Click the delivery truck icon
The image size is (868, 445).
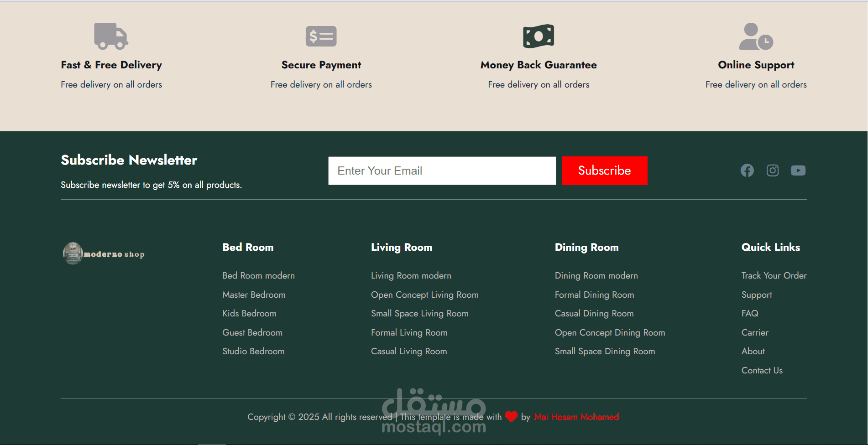coord(111,36)
